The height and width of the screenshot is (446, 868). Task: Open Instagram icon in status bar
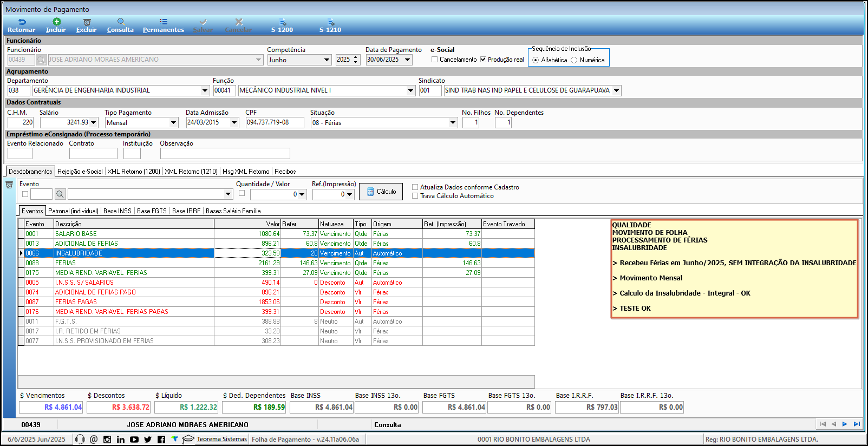107,439
